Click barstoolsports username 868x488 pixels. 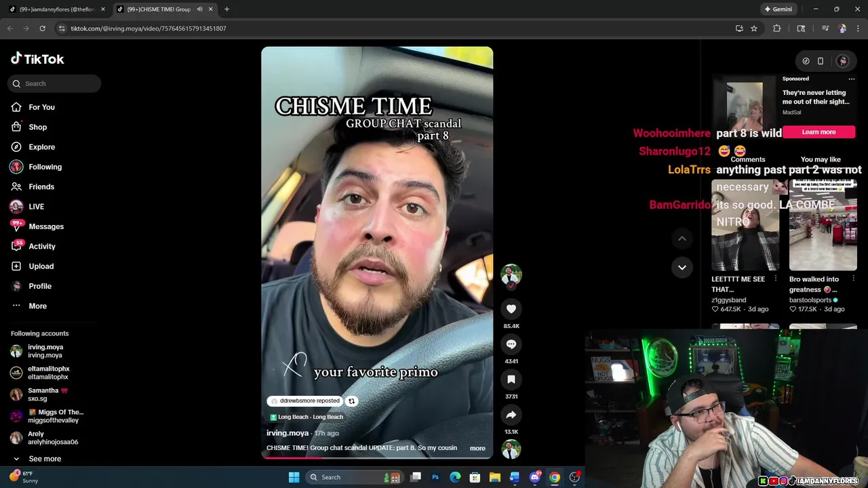(x=810, y=300)
